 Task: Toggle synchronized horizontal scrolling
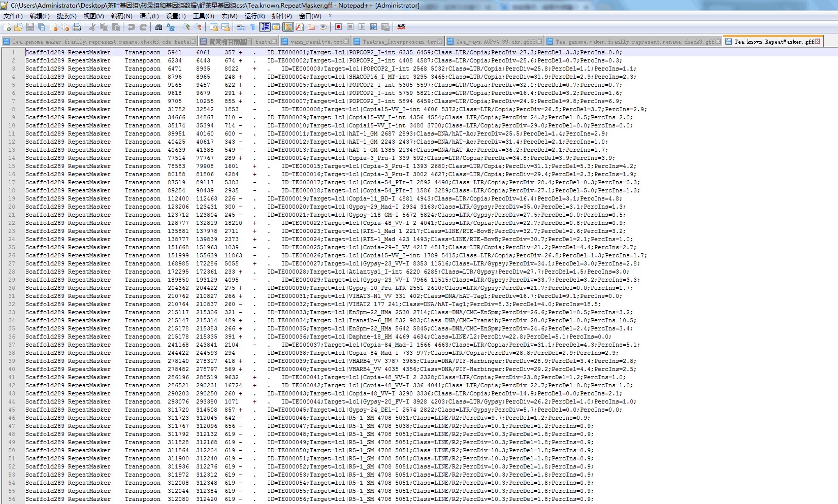tap(225, 27)
